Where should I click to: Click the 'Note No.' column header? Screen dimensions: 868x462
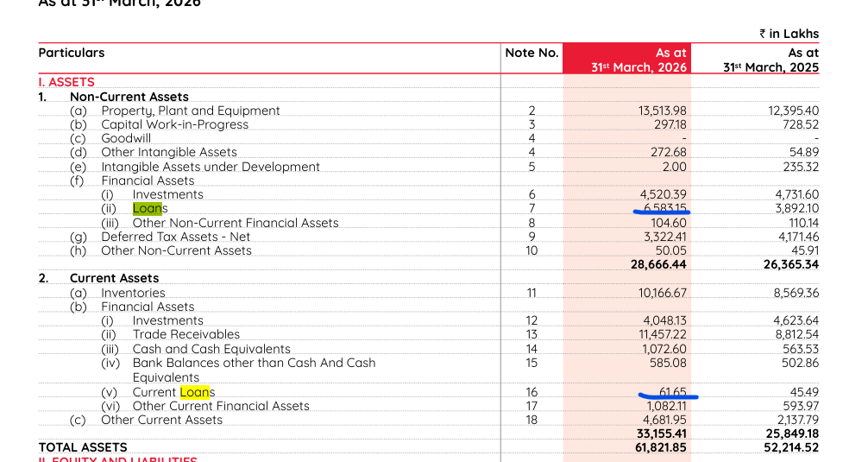531,53
